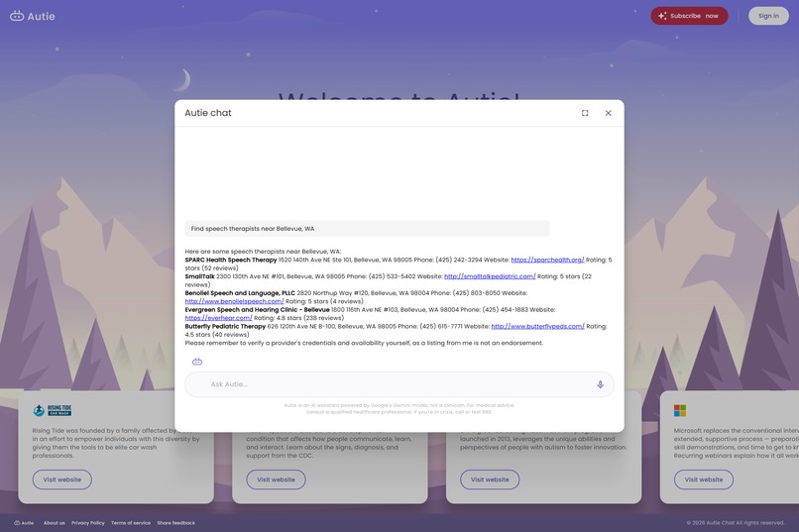
Task: Click the Autie logo in the header
Action: [33, 16]
